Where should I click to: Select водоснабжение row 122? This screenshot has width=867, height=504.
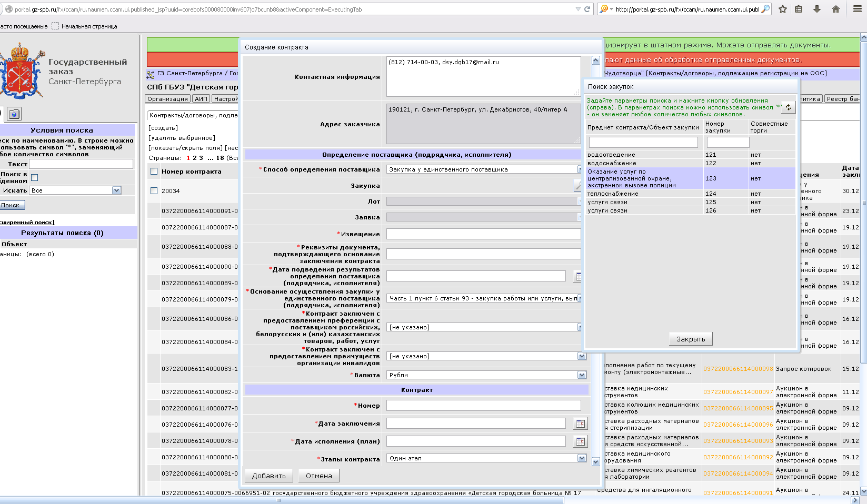(690, 163)
